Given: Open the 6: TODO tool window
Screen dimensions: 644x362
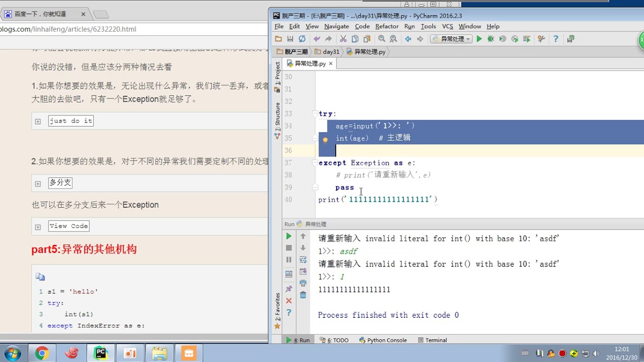Looking at the screenshot, I should (x=334, y=340).
